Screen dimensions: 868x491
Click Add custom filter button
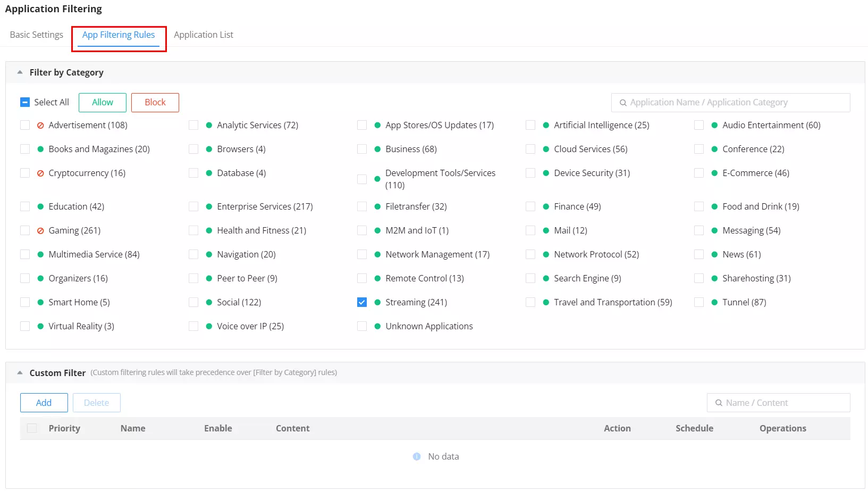click(44, 403)
